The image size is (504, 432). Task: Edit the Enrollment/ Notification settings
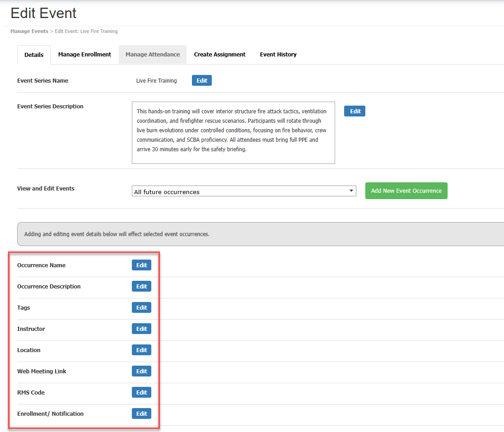[141, 413]
